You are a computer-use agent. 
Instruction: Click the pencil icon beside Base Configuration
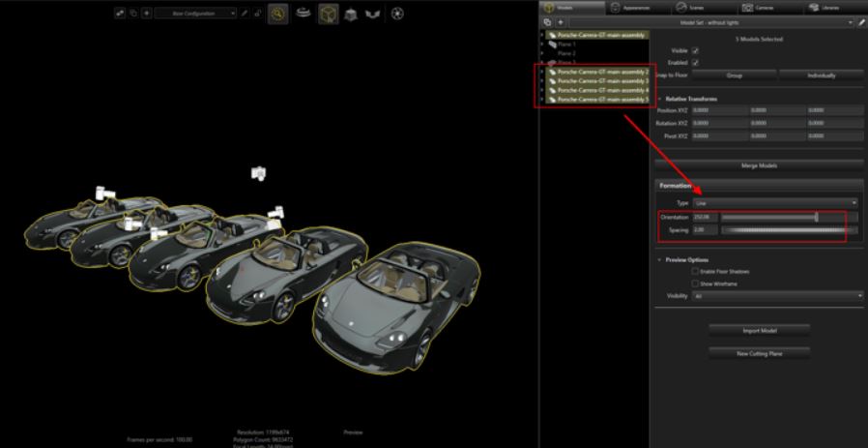[244, 15]
